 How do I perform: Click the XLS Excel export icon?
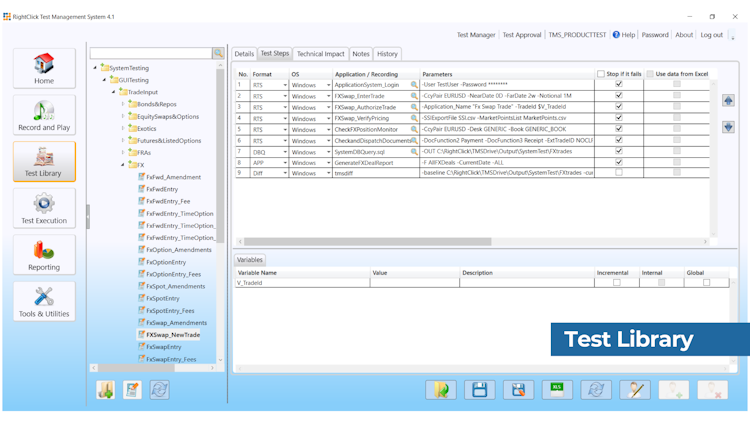tap(557, 390)
